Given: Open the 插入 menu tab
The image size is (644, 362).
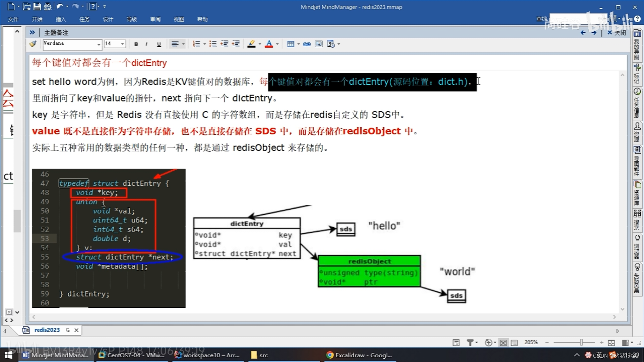Looking at the screenshot, I should [x=61, y=19].
